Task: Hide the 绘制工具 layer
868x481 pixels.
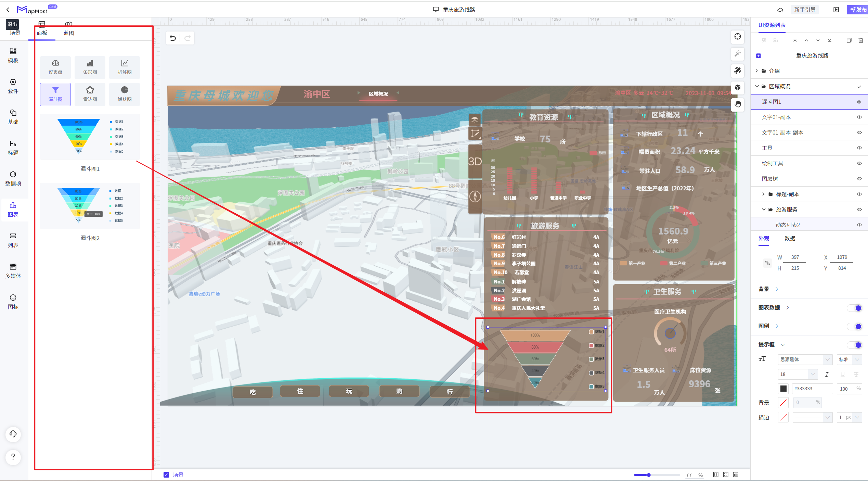Action: pos(859,164)
